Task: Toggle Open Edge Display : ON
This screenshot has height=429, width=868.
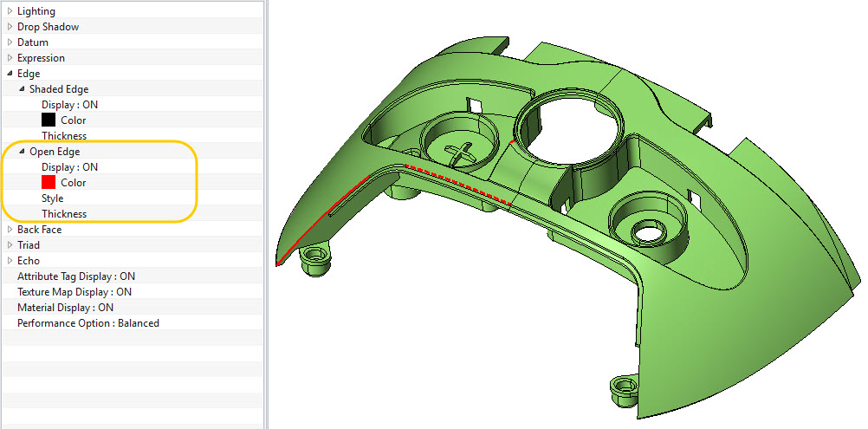Action: click(x=70, y=167)
